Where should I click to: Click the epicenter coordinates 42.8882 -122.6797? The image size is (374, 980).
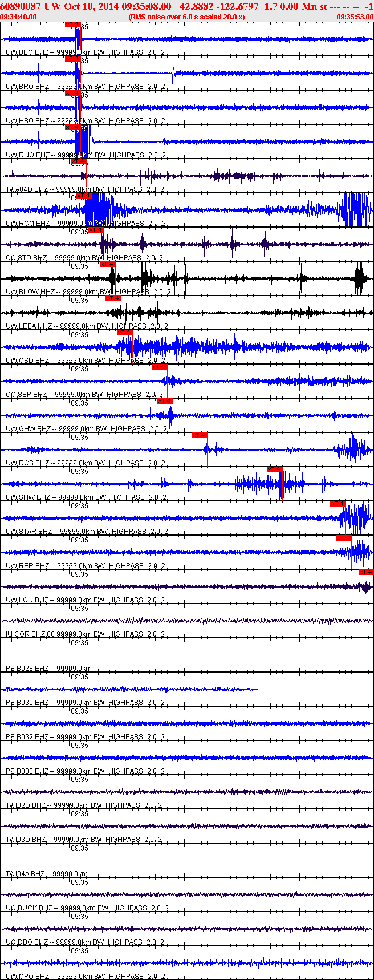click(x=219, y=6)
